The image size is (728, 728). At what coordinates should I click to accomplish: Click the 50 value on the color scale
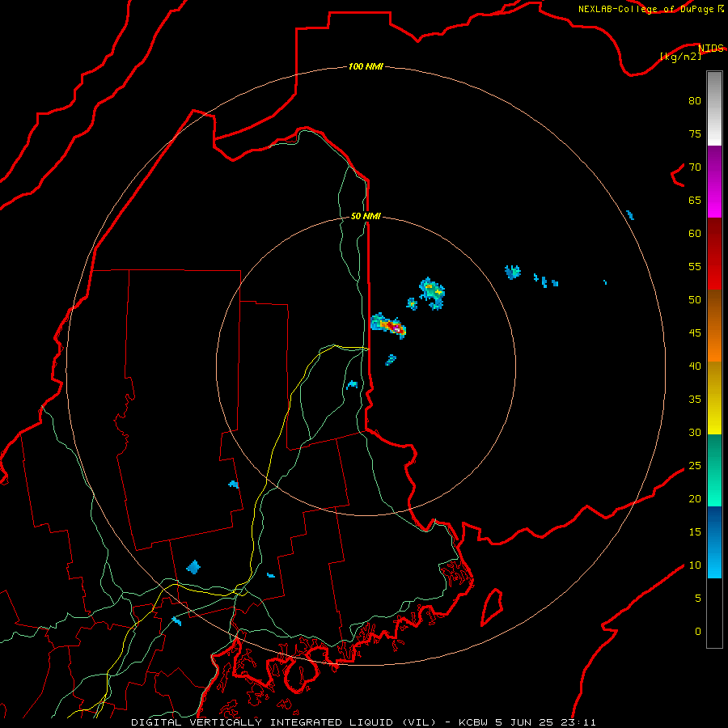pyautogui.click(x=695, y=299)
